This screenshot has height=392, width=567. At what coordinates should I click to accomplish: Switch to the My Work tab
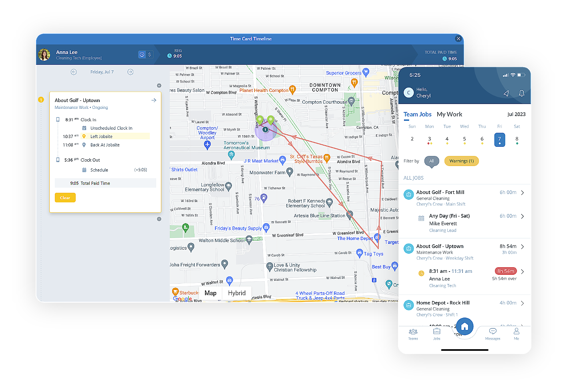coord(449,114)
